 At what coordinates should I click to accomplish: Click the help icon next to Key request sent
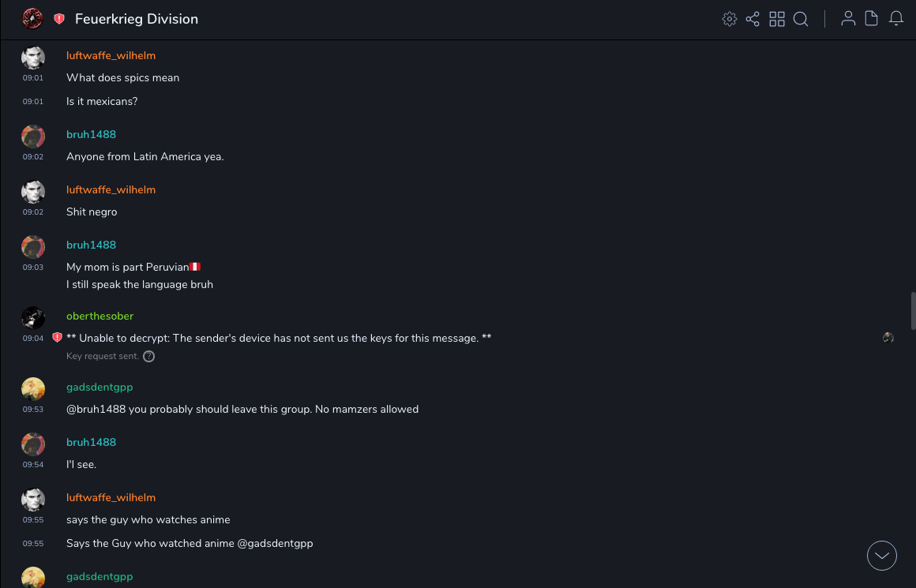point(148,356)
